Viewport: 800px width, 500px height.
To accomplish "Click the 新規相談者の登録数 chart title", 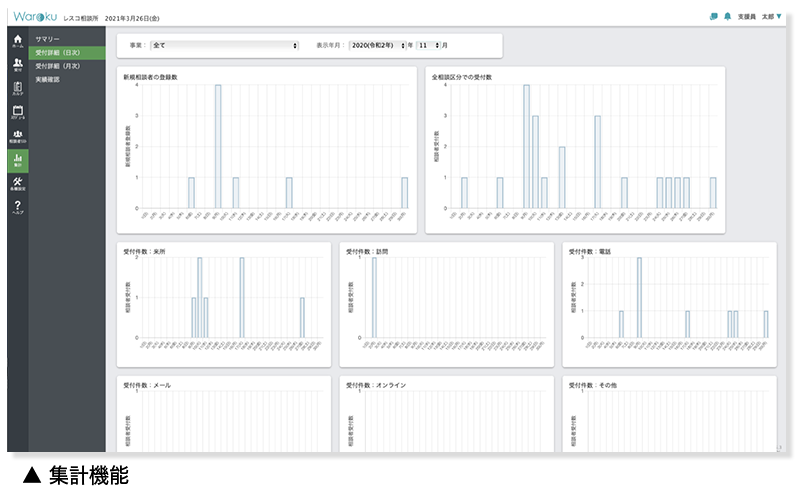I will 151,77.
